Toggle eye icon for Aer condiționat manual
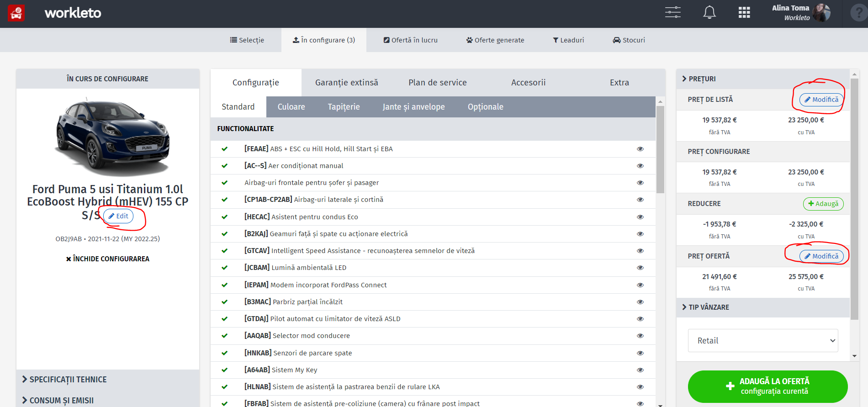This screenshot has height=407, width=868. click(640, 166)
